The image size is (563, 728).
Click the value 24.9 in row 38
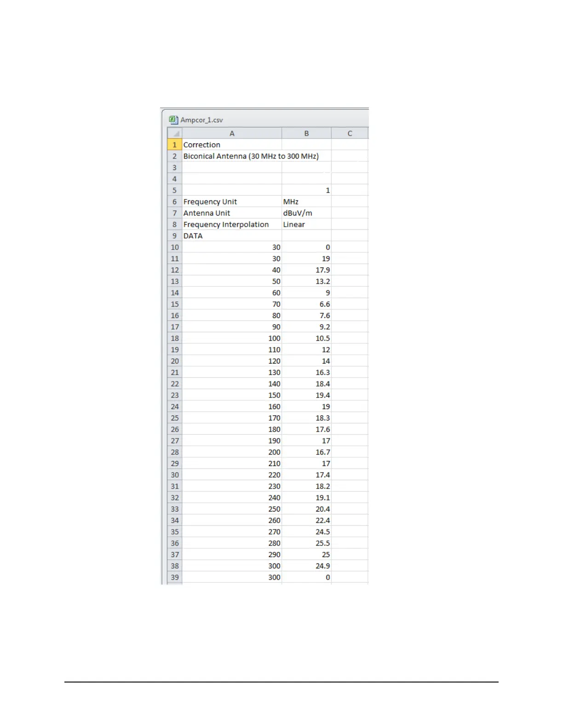point(306,566)
